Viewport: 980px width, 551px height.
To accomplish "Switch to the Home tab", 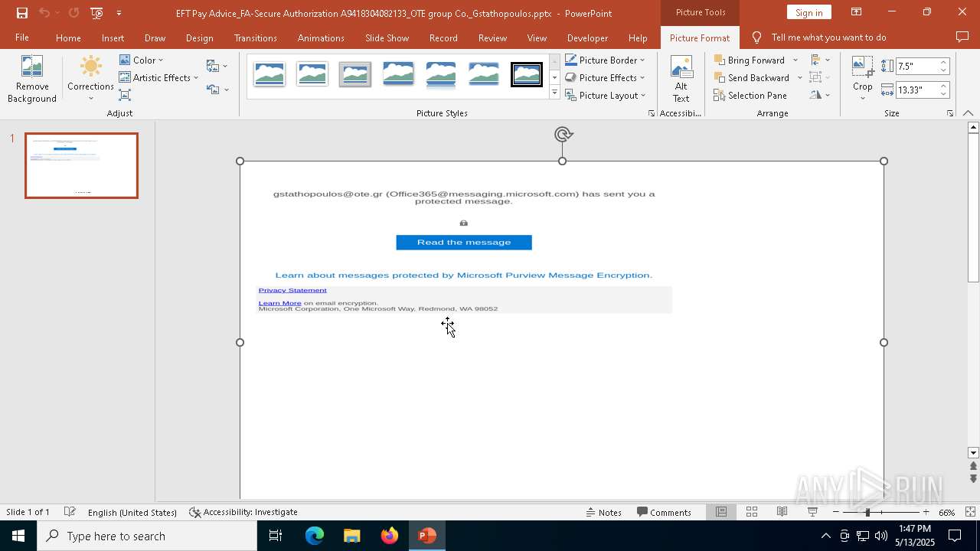I will (68, 37).
